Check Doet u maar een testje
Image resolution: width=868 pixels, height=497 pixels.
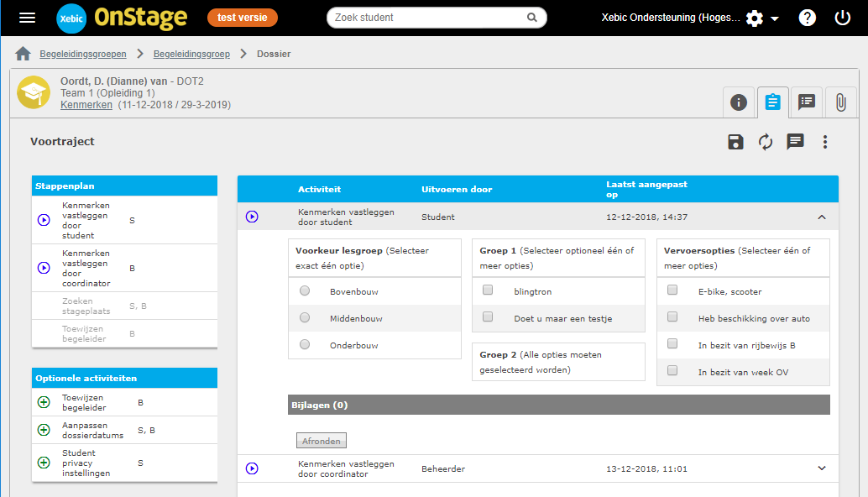pos(488,317)
